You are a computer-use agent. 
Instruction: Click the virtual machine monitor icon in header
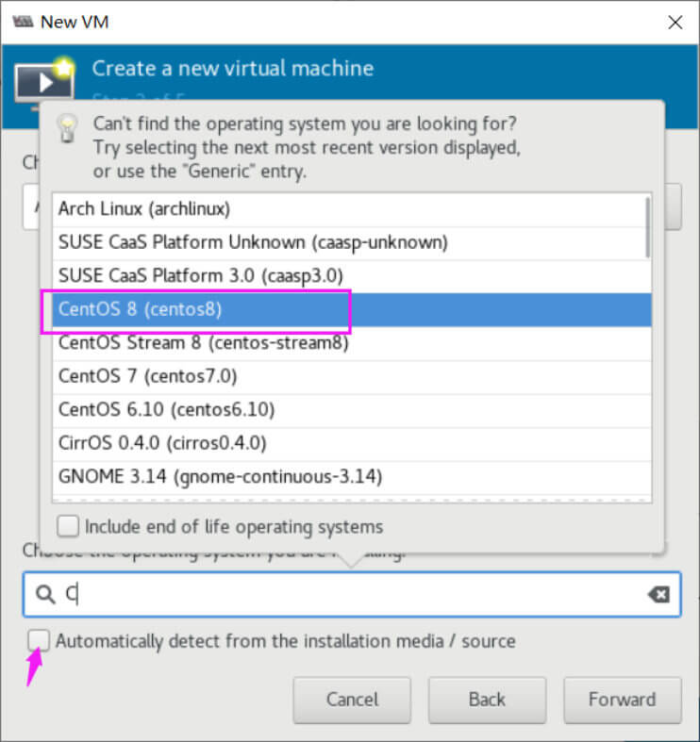pos(44,82)
